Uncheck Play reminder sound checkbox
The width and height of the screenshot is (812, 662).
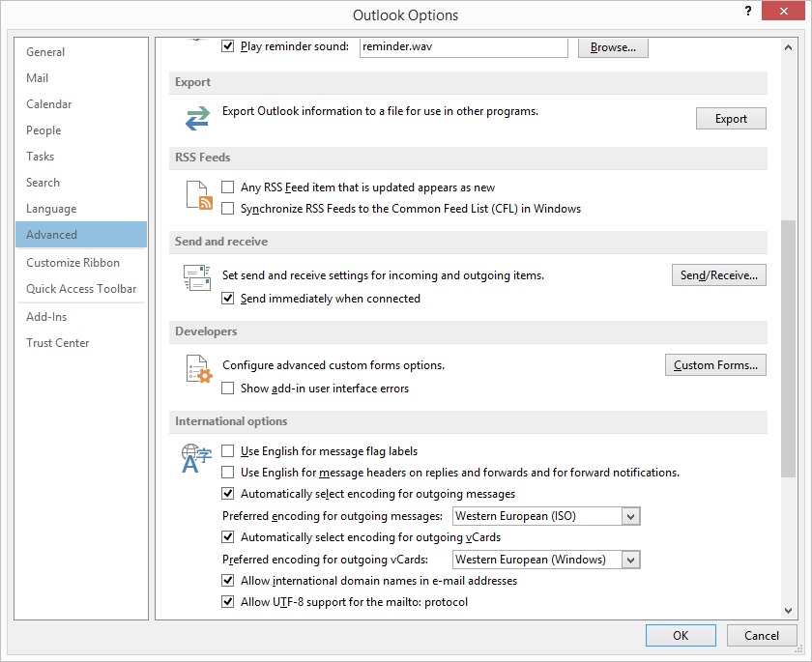pos(227,46)
